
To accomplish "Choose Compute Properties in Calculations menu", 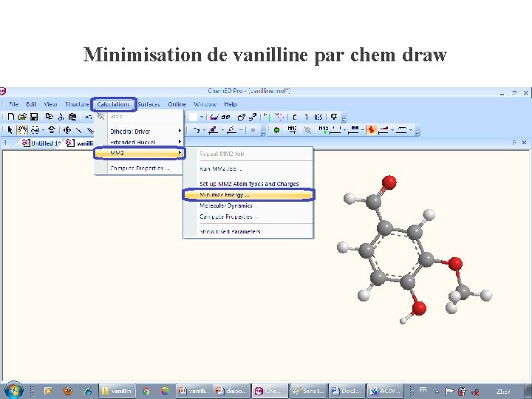I will tap(139, 168).
